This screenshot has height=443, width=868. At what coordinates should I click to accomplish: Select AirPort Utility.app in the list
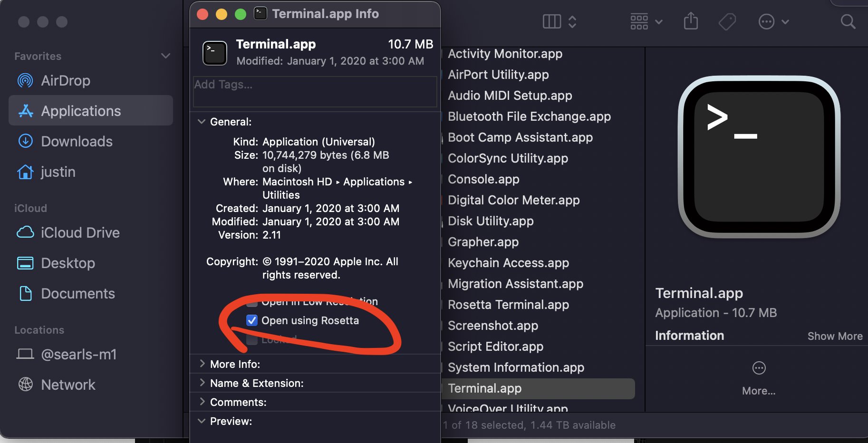(x=498, y=75)
